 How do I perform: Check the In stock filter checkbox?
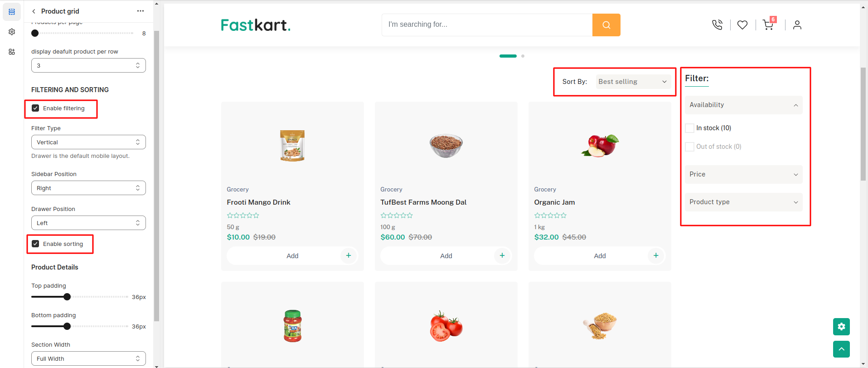coord(689,128)
